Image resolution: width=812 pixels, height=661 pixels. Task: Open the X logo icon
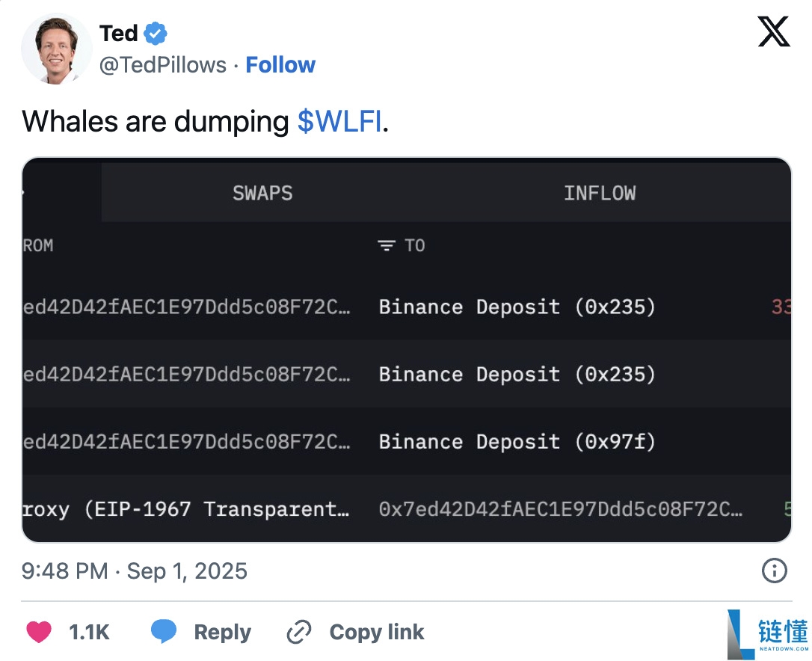773,32
